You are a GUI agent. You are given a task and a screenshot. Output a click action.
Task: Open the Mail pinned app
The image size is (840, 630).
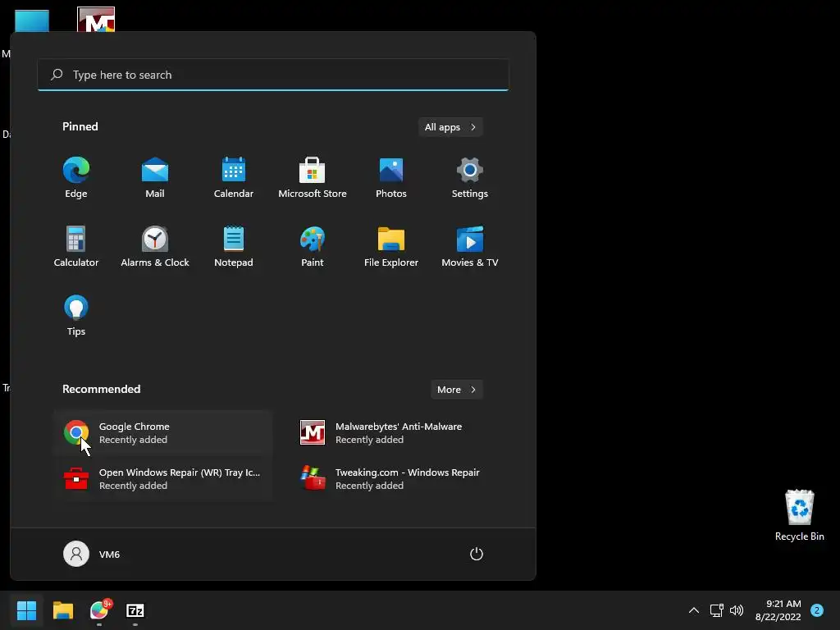[155, 178]
